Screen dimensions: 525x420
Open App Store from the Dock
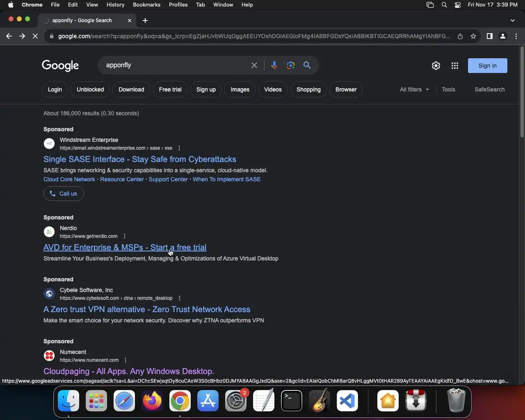(x=208, y=401)
